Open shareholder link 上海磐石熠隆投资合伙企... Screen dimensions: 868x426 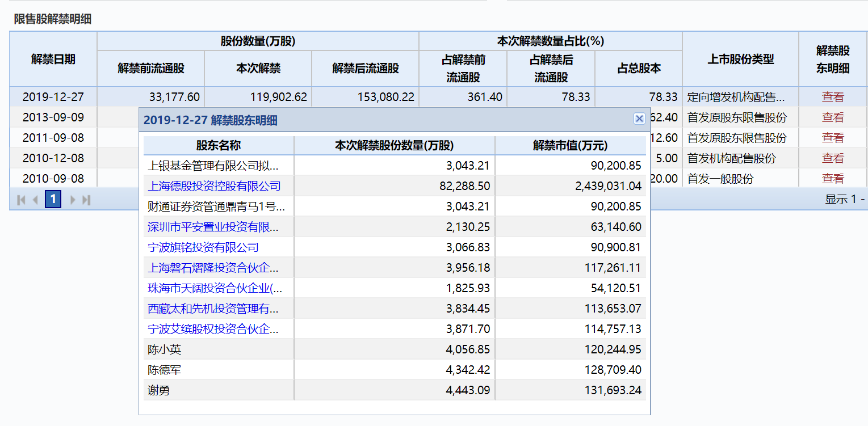click(x=213, y=268)
